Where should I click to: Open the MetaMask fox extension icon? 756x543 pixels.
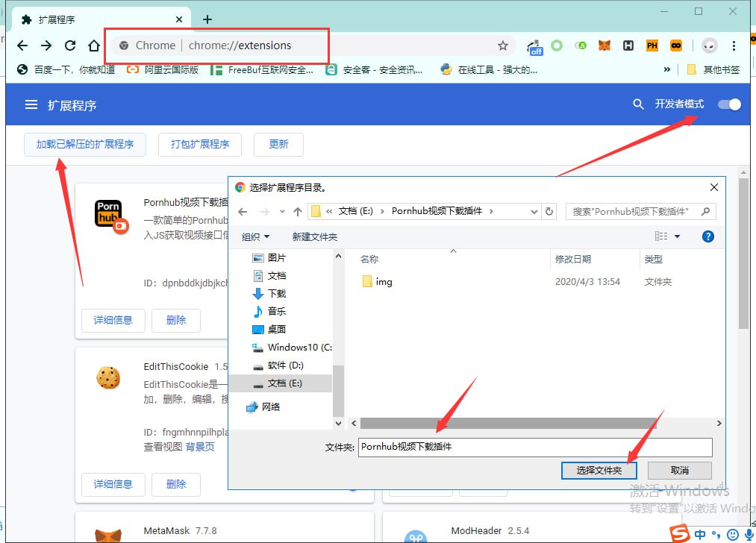[605, 45]
